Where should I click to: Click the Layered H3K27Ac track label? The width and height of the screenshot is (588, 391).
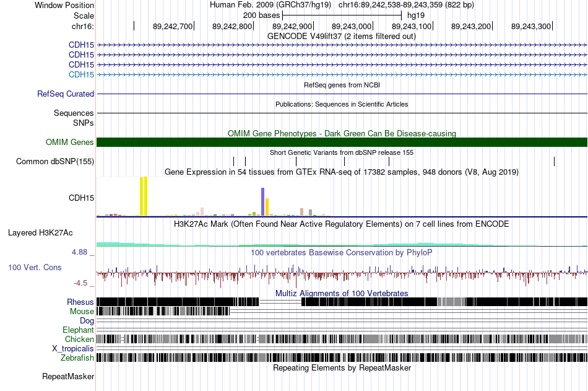click(x=40, y=233)
